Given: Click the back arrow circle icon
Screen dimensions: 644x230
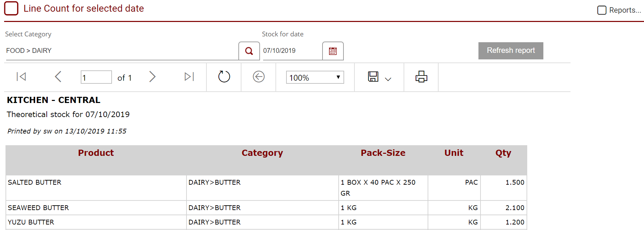Looking at the screenshot, I should click(259, 77).
